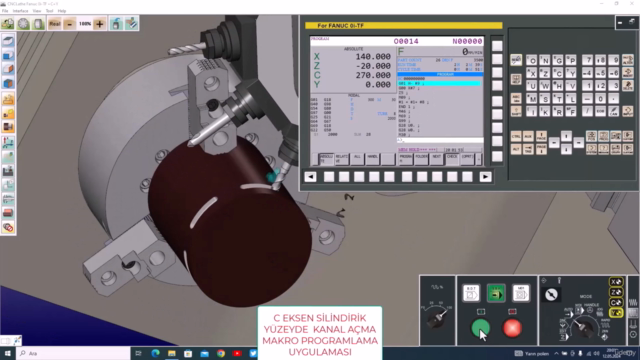640x360 pixels.
Task: Click the highlighted cyan program line
Action: coord(439,83)
